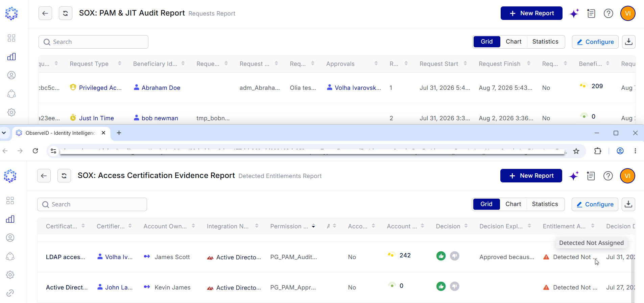Approve LDAP access row with thumbs up
This screenshot has height=303, width=644.
pyautogui.click(x=441, y=256)
